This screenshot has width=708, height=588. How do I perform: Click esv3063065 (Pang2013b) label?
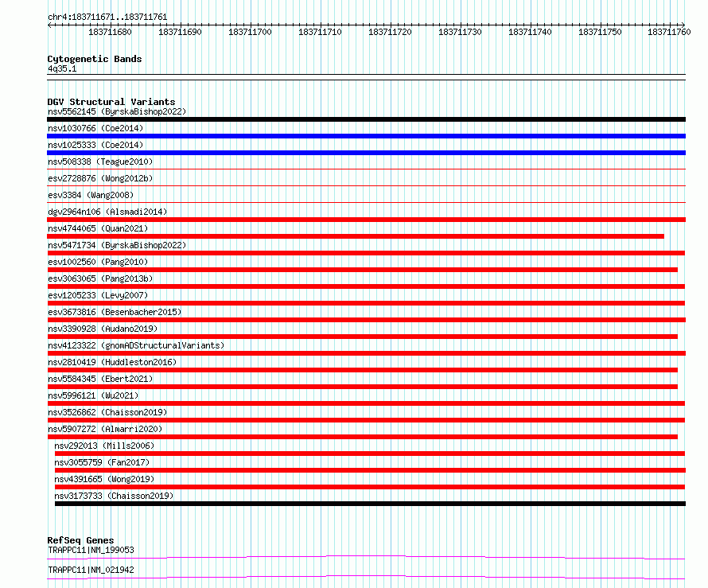point(100,278)
